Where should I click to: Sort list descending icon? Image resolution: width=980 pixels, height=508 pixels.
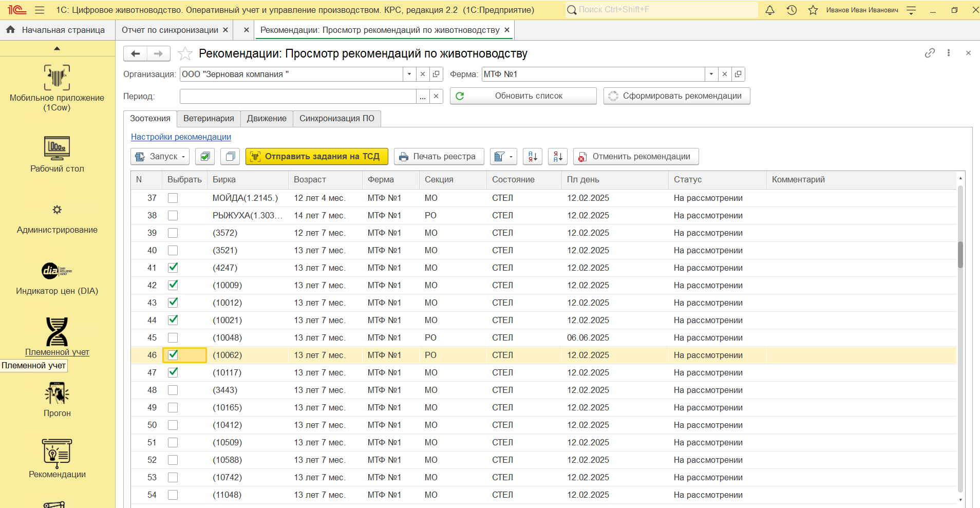[558, 157]
